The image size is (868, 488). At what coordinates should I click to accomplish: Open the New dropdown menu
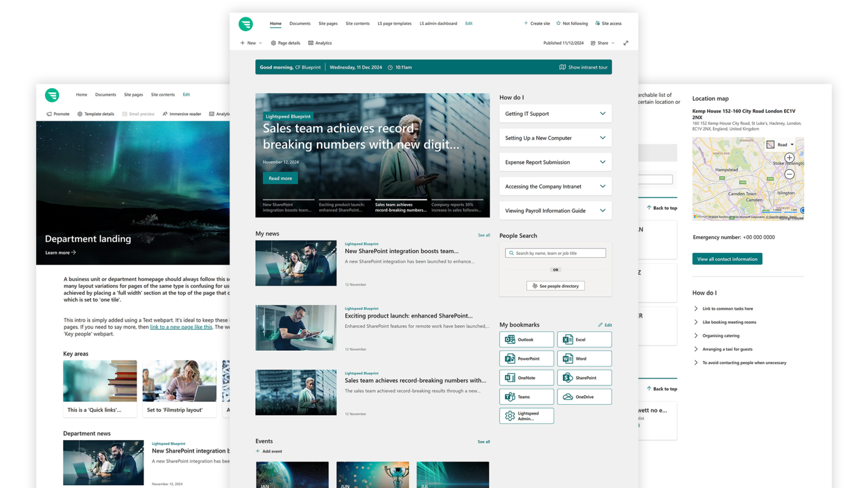click(251, 42)
